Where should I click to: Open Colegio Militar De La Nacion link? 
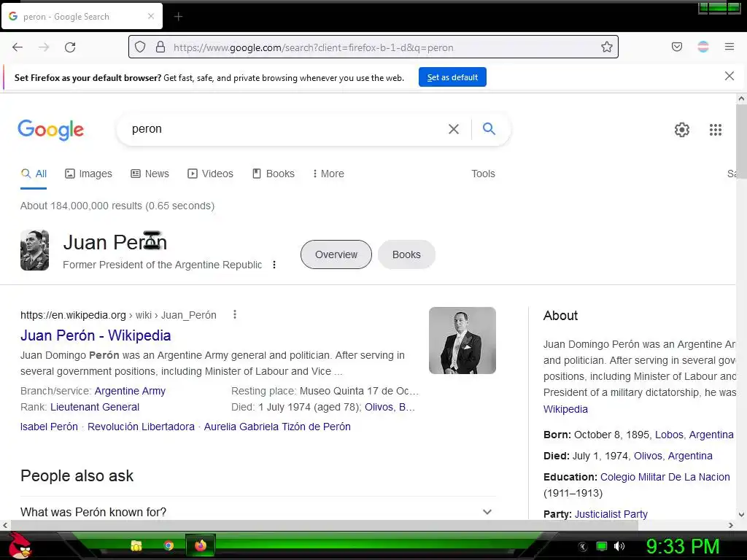[x=665, y=477]
